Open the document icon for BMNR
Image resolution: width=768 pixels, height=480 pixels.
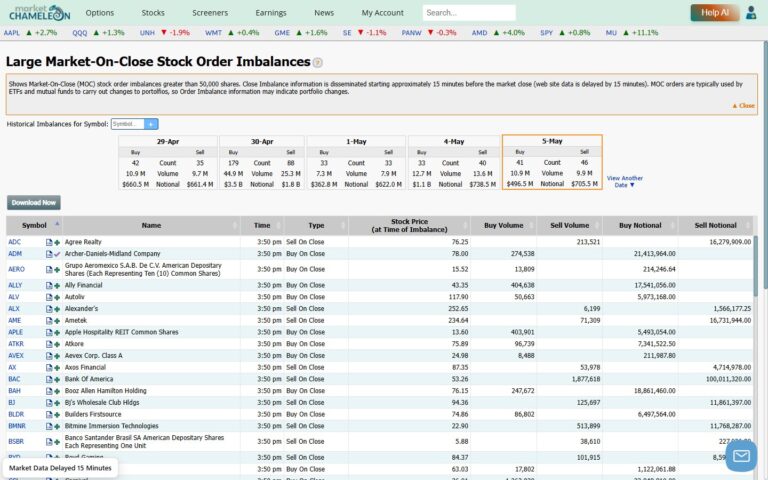click(49, 427)
